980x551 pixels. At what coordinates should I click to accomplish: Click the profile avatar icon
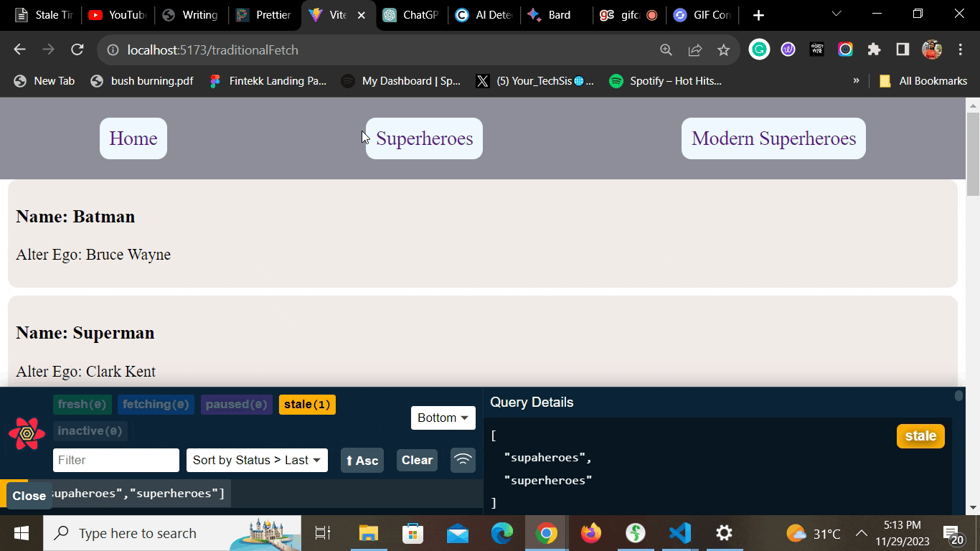point(932,50)
